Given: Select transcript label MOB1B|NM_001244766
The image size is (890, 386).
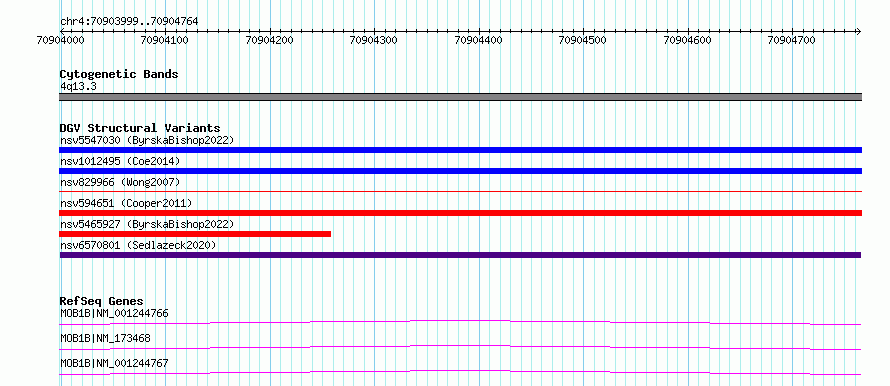Looking at the screenshot, I should coord(114,313).
